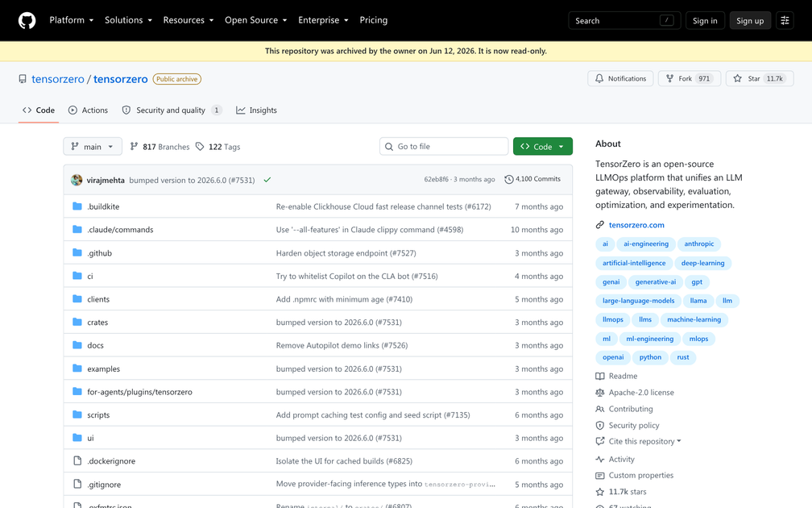Open the green Code dropdown button
The width and height of the screenshot is (812, 508).
point(543,147)
